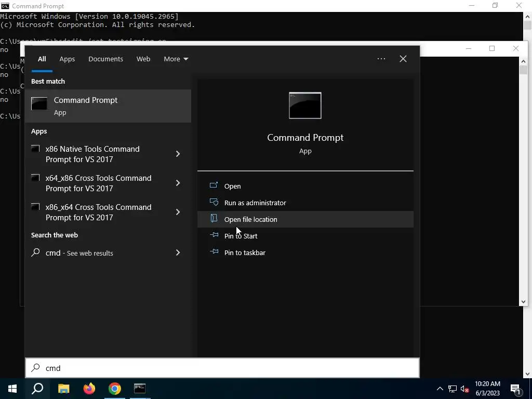Click the back window's scrollbar down arrow
This screenshot has width=532, height=399.
tap(528, 374)
